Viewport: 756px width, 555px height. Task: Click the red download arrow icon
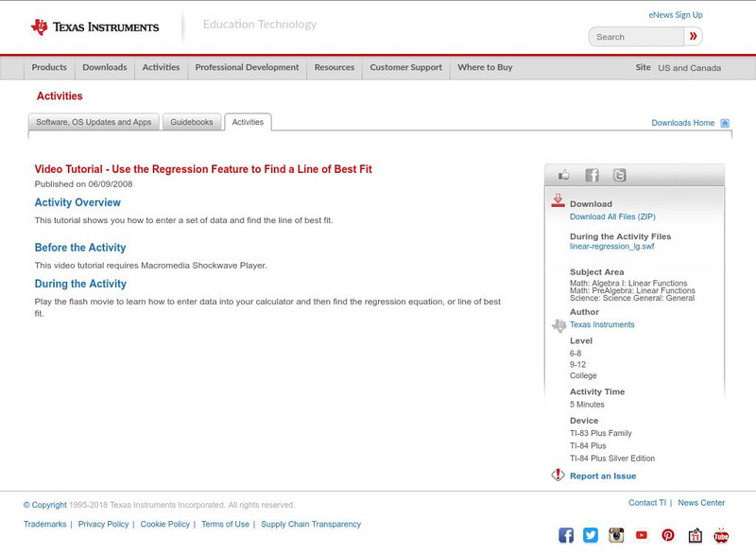[x=558, y=200]
